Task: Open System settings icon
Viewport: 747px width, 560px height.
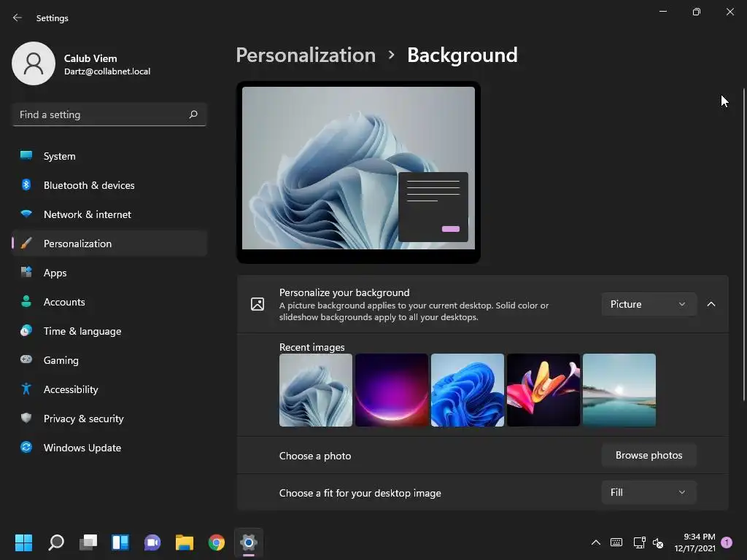Action: click(x=26, y=155)
